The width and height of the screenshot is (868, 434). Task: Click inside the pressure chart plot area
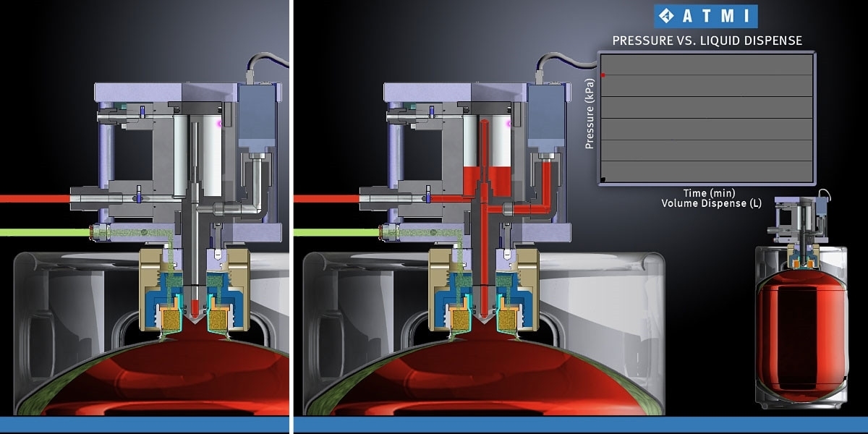[707, 118]
